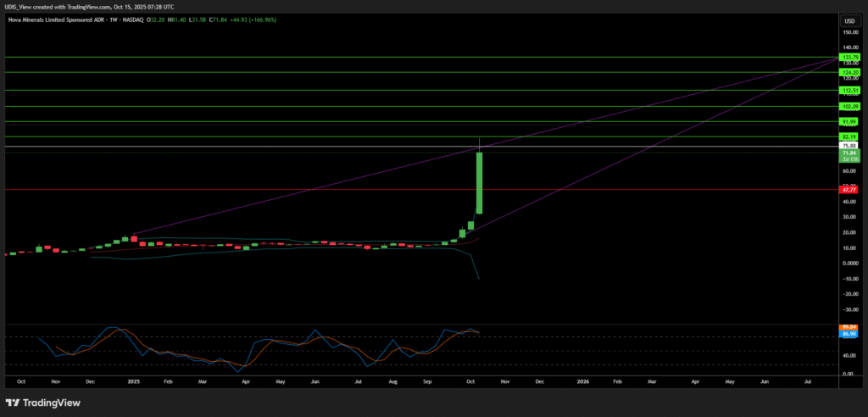Screen dimensions: 868x417
Task: Click the current price 71.84 countdown label
Action: click(x=849, y=156)
